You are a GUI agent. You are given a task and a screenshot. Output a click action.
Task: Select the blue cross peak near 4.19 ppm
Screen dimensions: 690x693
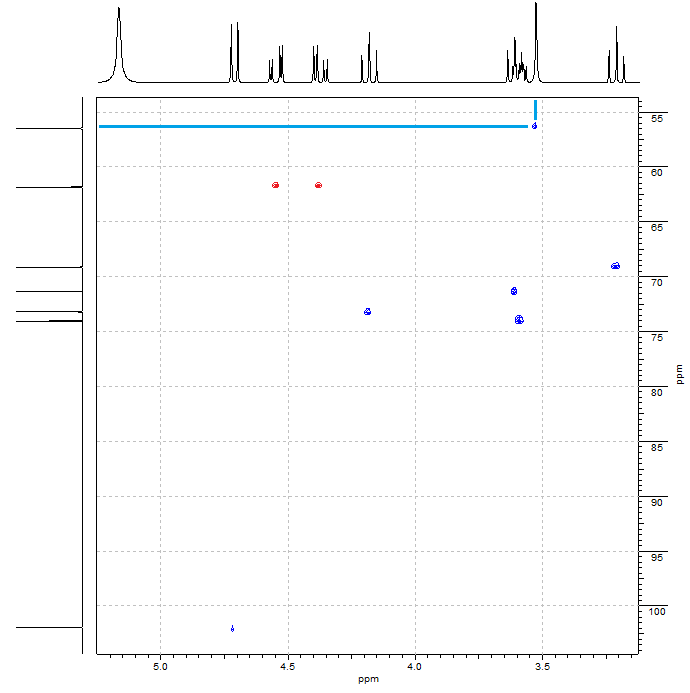tap(368, 312)
